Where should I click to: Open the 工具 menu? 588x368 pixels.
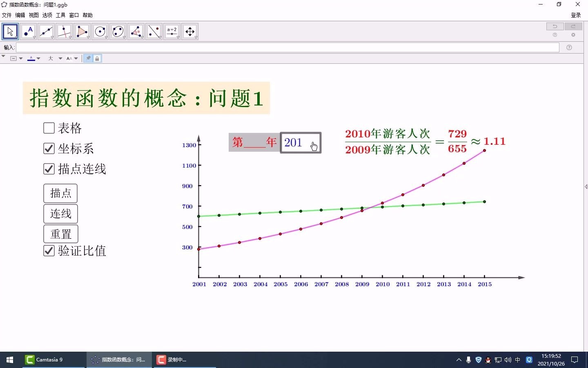pyautogui.click(x=61, y=15)
